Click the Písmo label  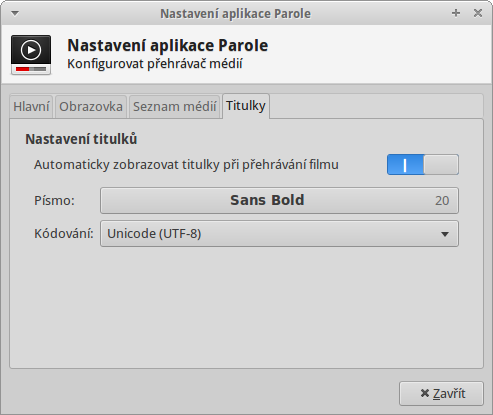click(54, 201)
